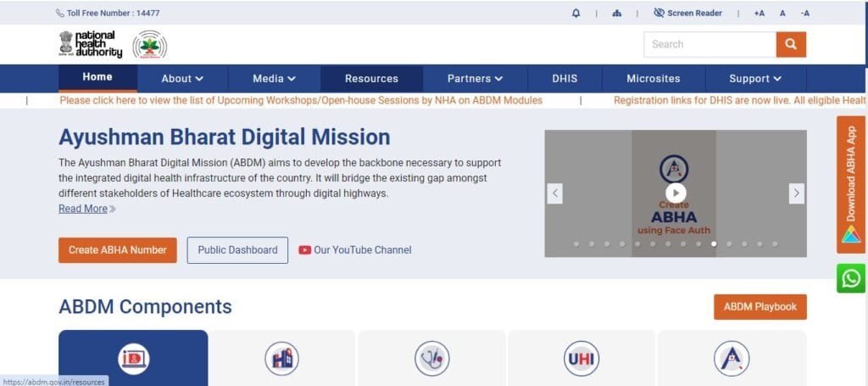Focus the Search input field
This screenshot has height=386, width=868.
pyautogui.click(x=709, y=44)
